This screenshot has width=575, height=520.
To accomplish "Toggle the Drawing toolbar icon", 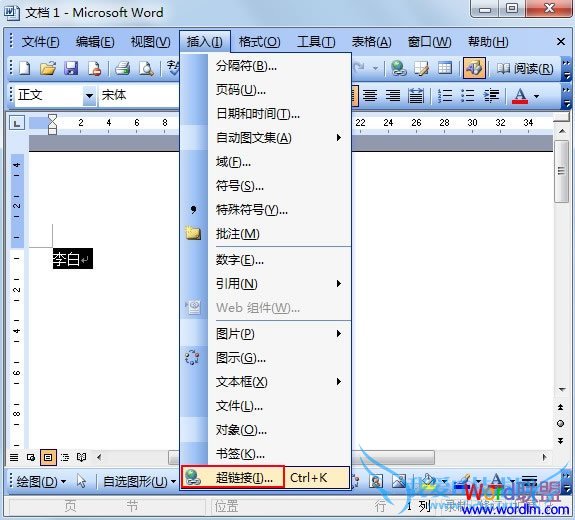I will (474, 68).
